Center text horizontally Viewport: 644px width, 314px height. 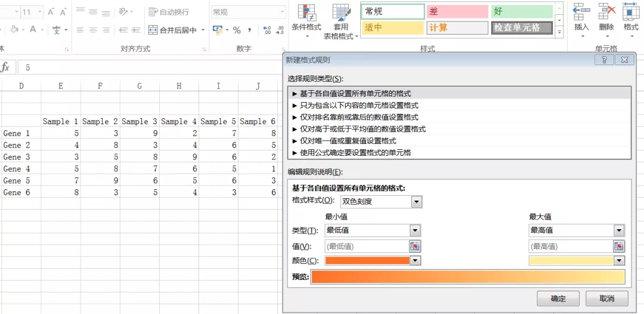click(x=93, y=30)
